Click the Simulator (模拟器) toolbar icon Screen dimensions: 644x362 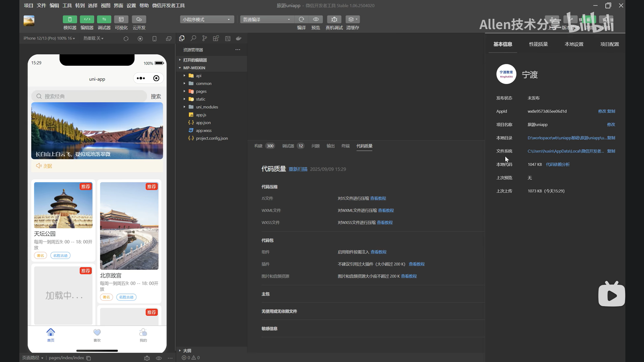point(70,19)
